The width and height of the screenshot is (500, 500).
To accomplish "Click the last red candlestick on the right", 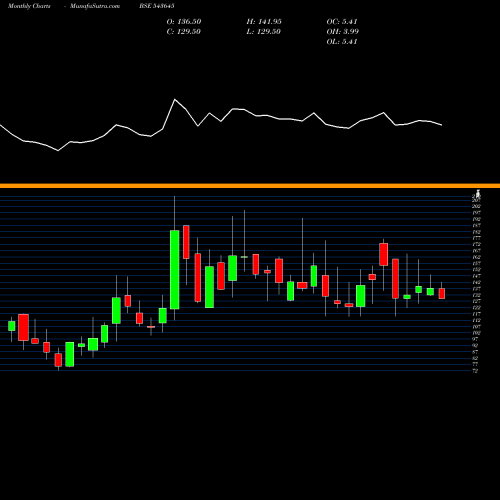I will [442, 293].
